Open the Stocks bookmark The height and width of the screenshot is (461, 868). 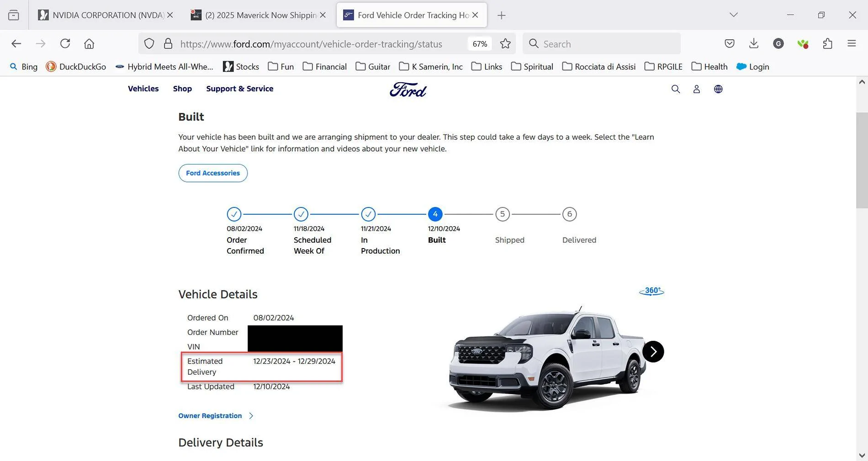click(241, 67)
